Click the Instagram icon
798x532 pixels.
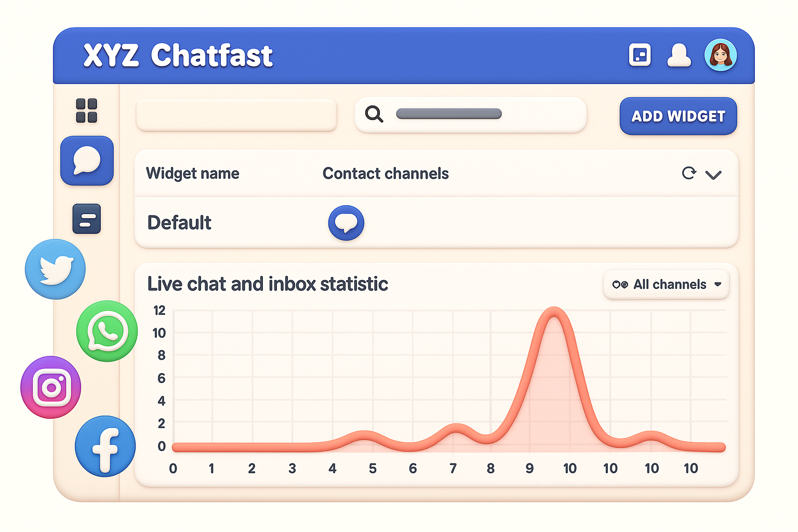51,387
